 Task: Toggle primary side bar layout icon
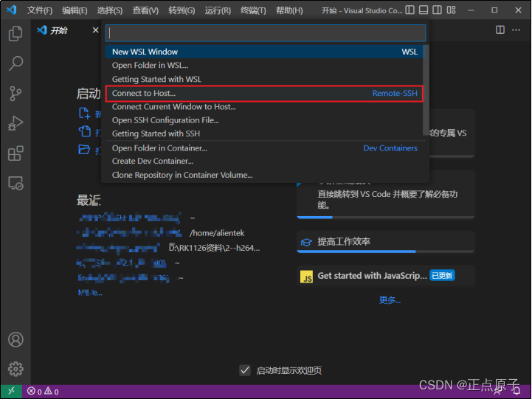(410, 10)
